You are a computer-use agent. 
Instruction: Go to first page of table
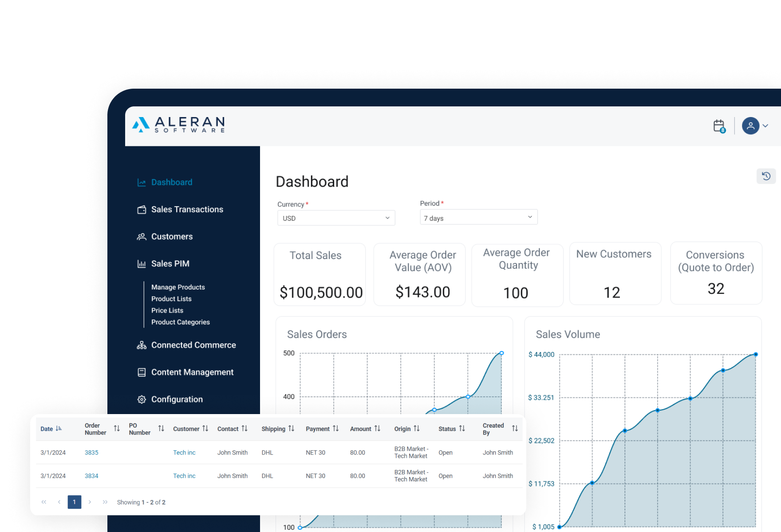coord(44,502)
